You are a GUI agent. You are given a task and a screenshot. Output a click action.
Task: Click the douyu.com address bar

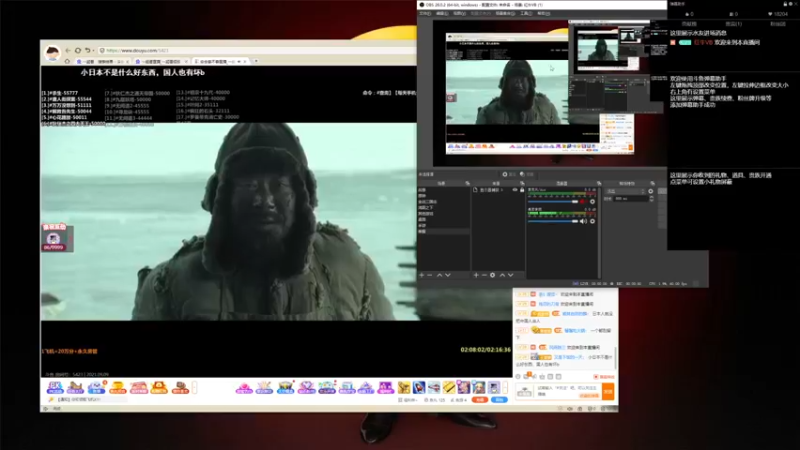(x=260, y=51)
